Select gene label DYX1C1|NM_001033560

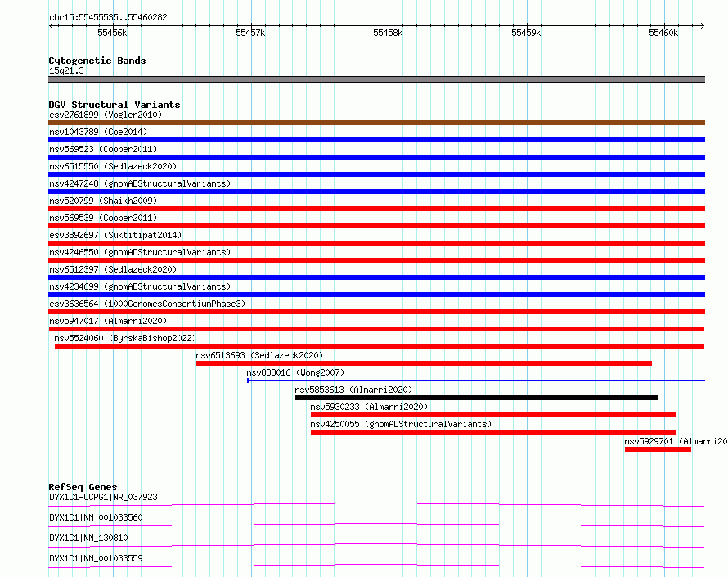click(x=96, y=517)
